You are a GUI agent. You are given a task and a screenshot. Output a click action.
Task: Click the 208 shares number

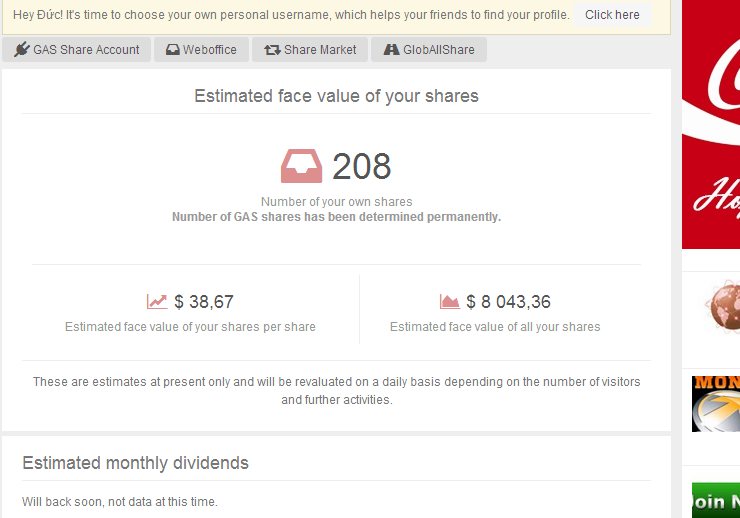[362, 167]
